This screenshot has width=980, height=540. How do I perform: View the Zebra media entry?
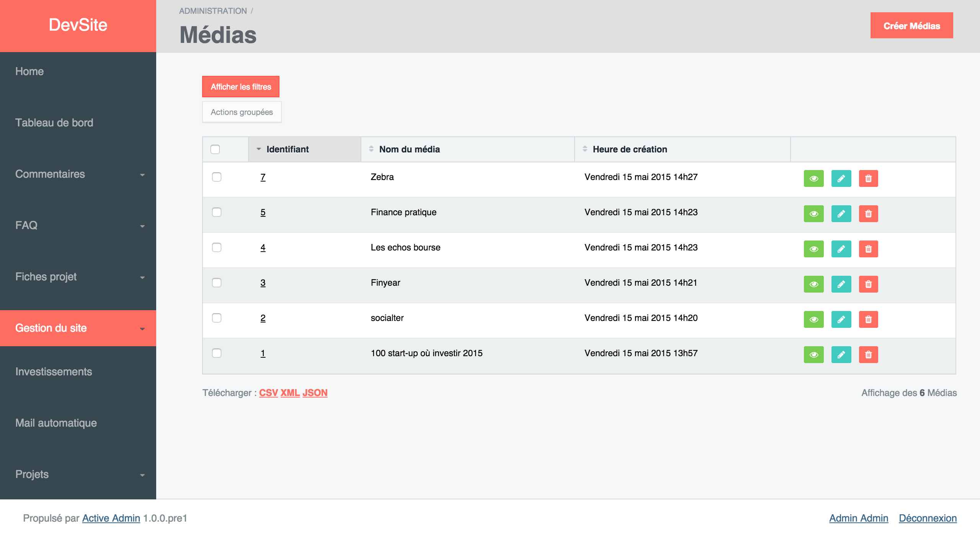813,178
